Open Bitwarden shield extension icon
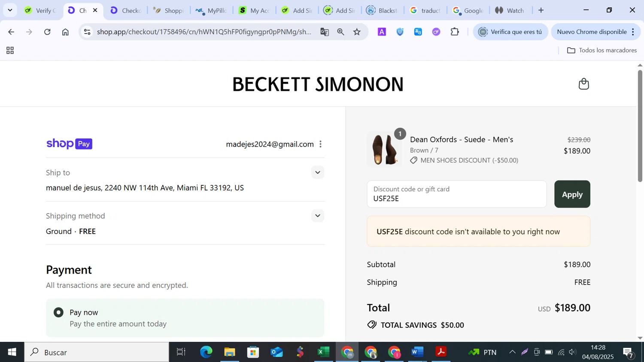The width and height of the screenshot is (644, 362). [x=400, y=32]
